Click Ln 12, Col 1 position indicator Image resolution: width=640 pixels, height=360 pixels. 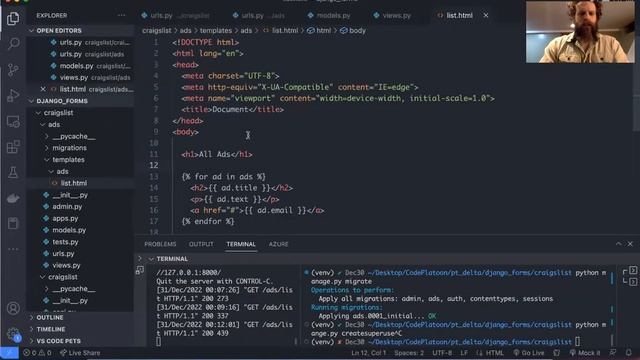(x=369, y=353)
